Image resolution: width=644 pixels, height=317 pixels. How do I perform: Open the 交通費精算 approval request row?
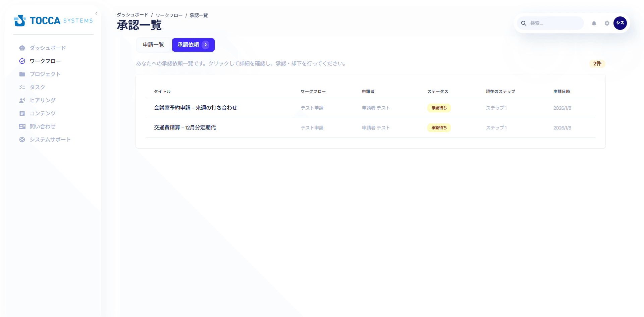[x=185, y=128]
